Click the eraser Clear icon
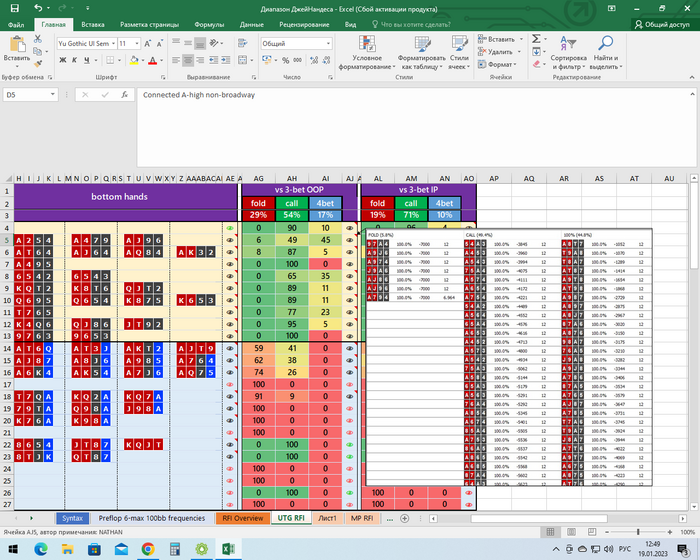700x560 pixels. point(536,64)
